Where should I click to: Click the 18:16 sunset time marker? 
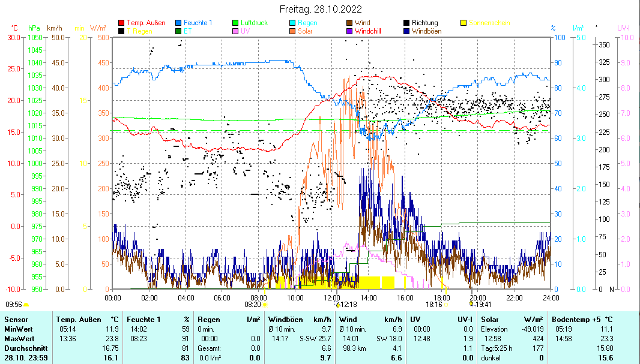click(x=434, y=305)
